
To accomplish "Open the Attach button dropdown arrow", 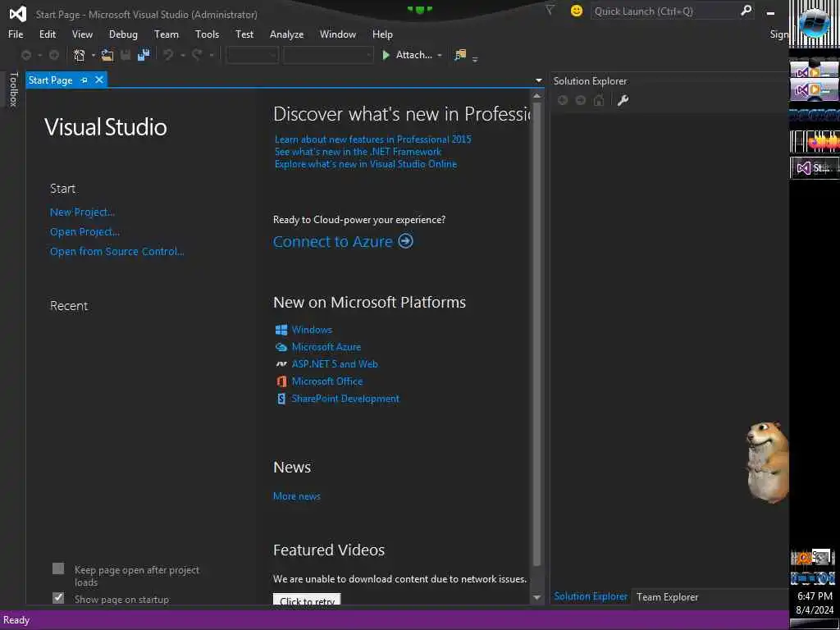I will [x=440, y=55].
